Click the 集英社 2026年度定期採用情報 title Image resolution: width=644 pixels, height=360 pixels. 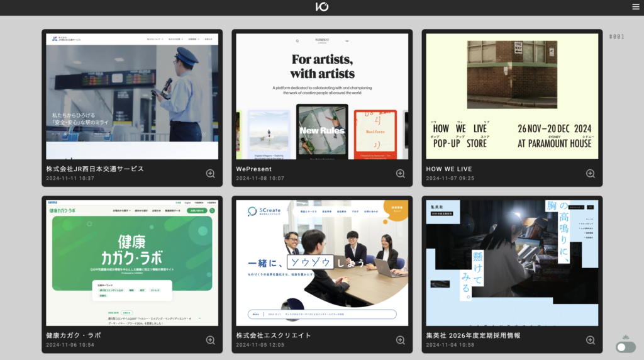pos(473,335)
